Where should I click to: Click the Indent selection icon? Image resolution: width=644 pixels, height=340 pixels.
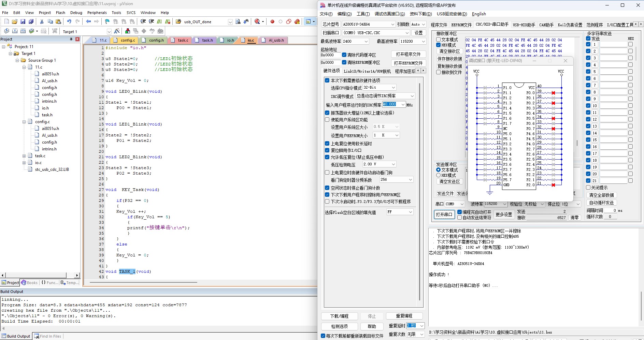[143, 21]
